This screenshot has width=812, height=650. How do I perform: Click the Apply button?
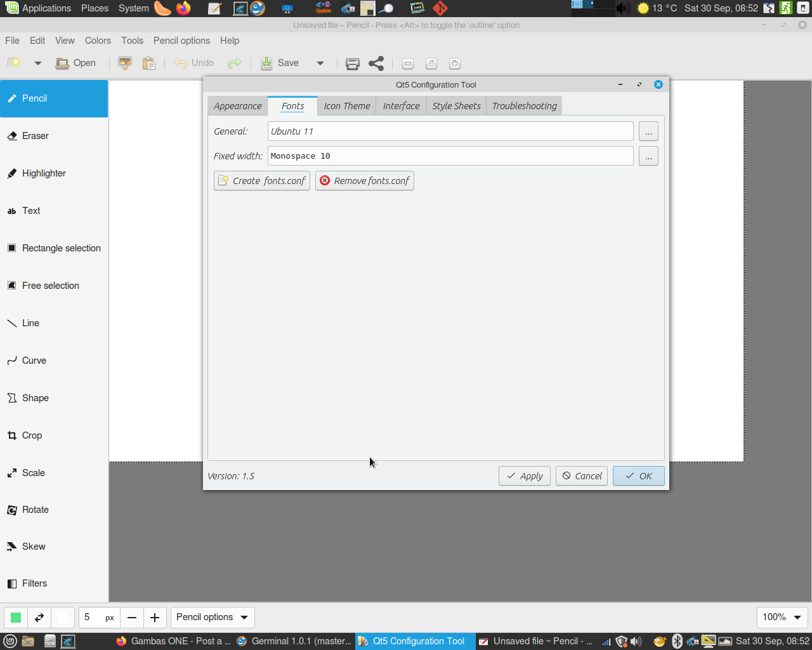[525, 476]
